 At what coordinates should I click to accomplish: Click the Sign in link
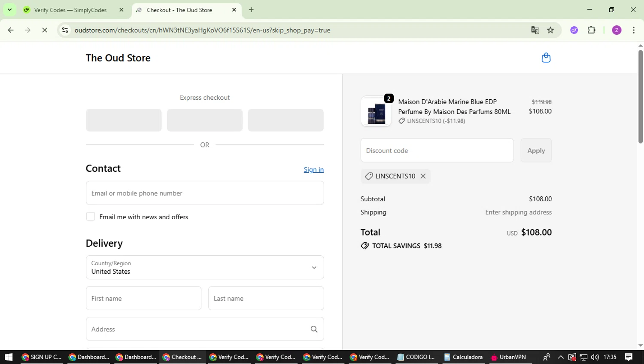[314, 170]
